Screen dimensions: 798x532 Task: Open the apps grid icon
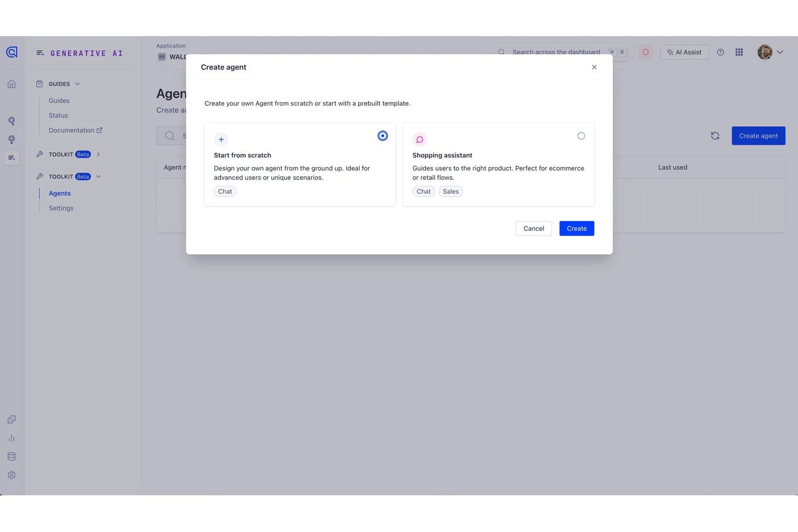(x=739, y=52)
